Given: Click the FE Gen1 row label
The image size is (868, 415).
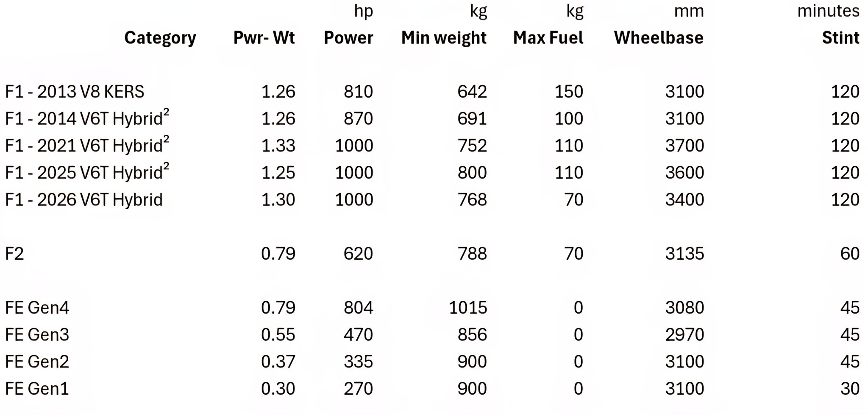Looking at the screenshot, I should (37, 389).
